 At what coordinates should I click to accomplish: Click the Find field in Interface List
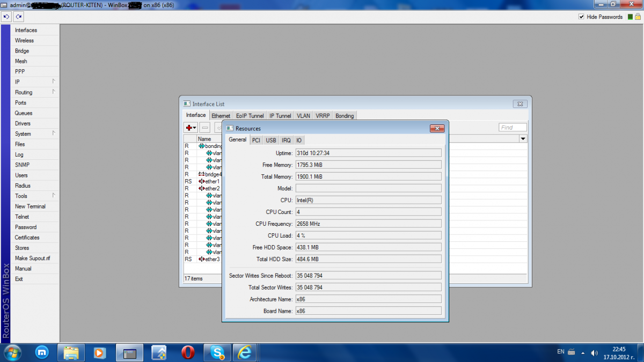pyautogui.click(x=513, y=128)
